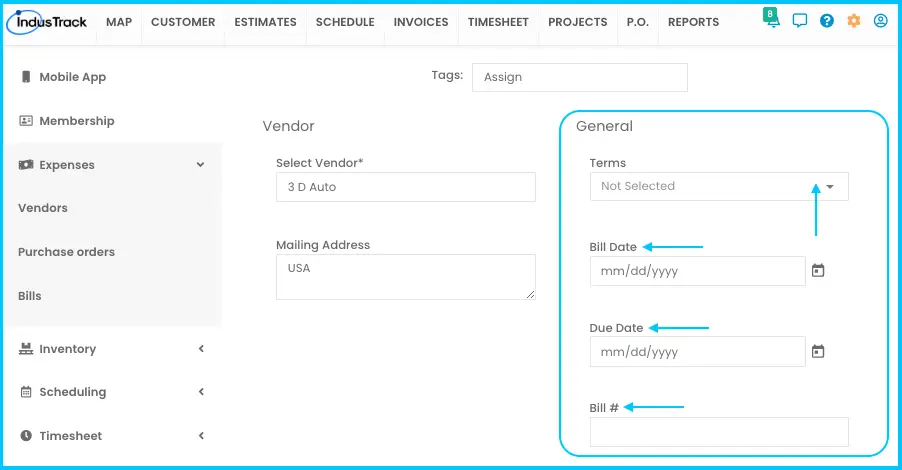
Task: Open the Bill Date calendar picker icon
Action: pos(817,270)
